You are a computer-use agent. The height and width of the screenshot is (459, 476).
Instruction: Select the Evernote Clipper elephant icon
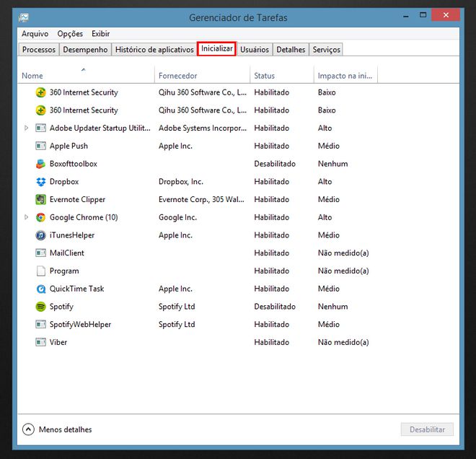pos(40,200)
